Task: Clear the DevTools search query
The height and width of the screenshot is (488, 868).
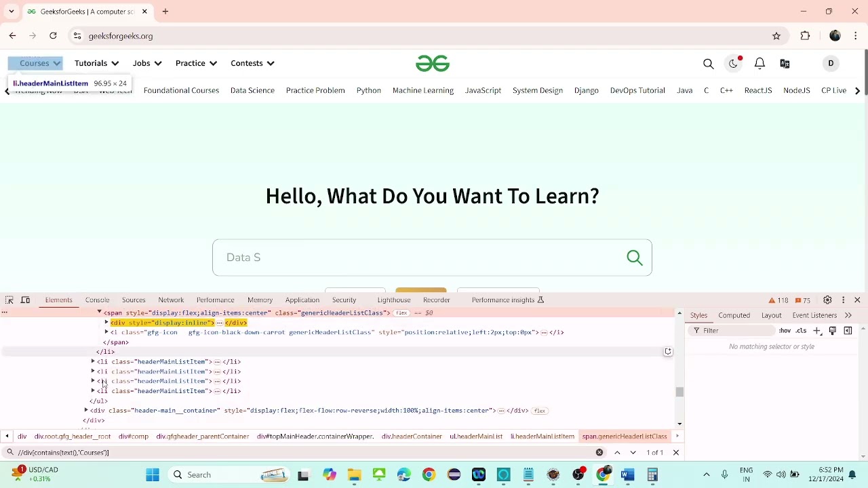Action: (x=599, y=452)
